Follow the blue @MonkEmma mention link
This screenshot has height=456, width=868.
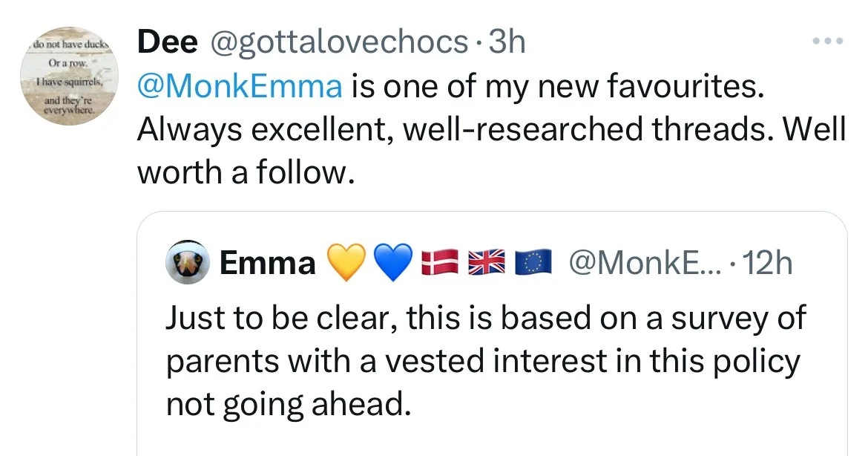coord(240,87)
